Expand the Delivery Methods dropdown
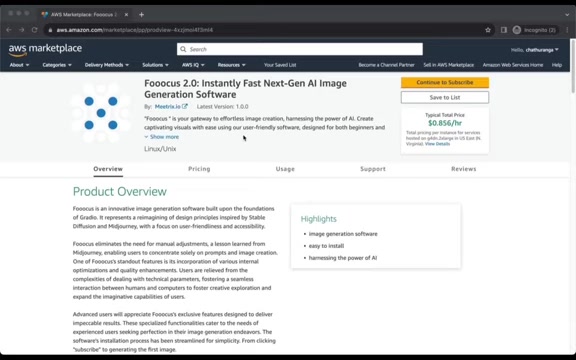 (107, 65)
